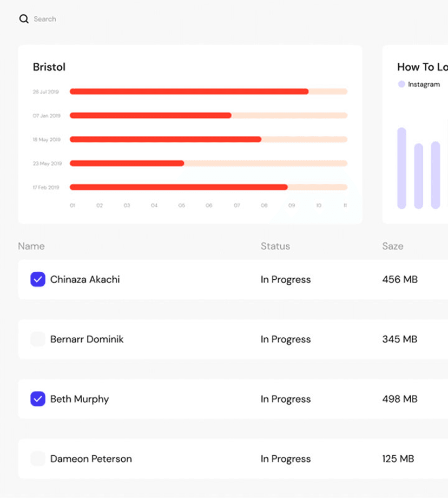Sort by the Status column header
The width and height of the screenshot is (448, 498).
(x=275, y=246)
